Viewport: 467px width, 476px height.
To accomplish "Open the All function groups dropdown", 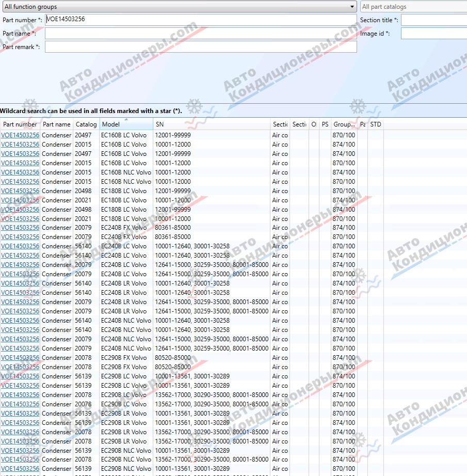I will 179,7.
